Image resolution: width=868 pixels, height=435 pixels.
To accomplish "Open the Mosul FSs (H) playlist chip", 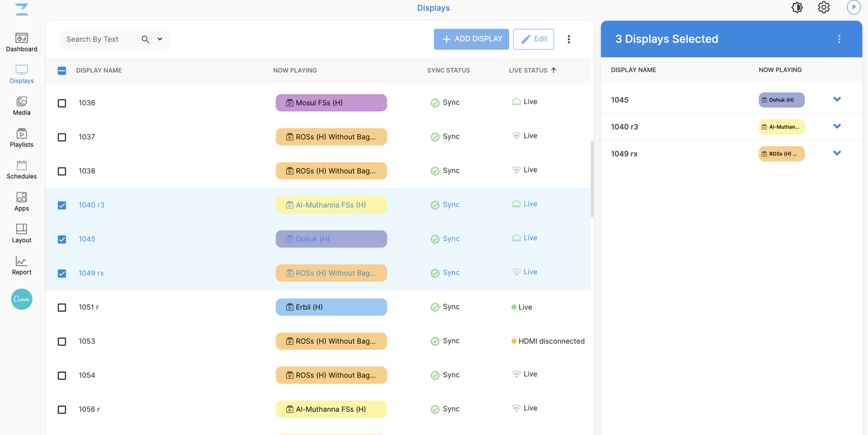I will pos(331,103).
